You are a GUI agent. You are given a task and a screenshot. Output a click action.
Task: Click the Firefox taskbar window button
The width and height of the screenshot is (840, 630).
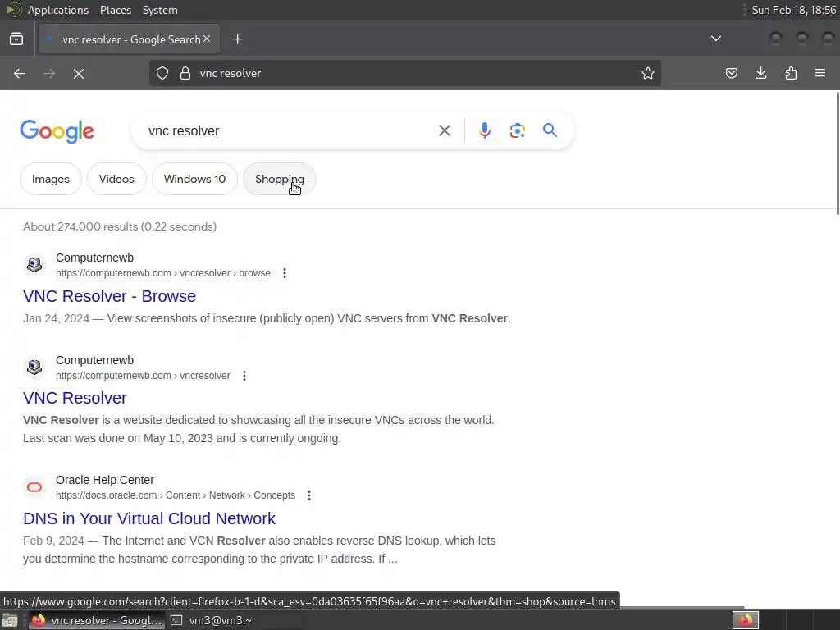pyautogui.click(x=97, y=620)
